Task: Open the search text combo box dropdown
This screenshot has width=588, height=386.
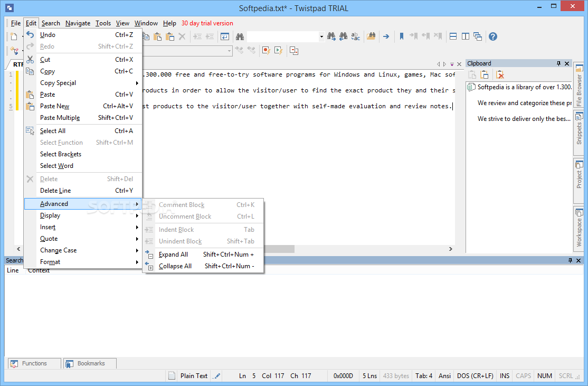Action: click(321, 37)
